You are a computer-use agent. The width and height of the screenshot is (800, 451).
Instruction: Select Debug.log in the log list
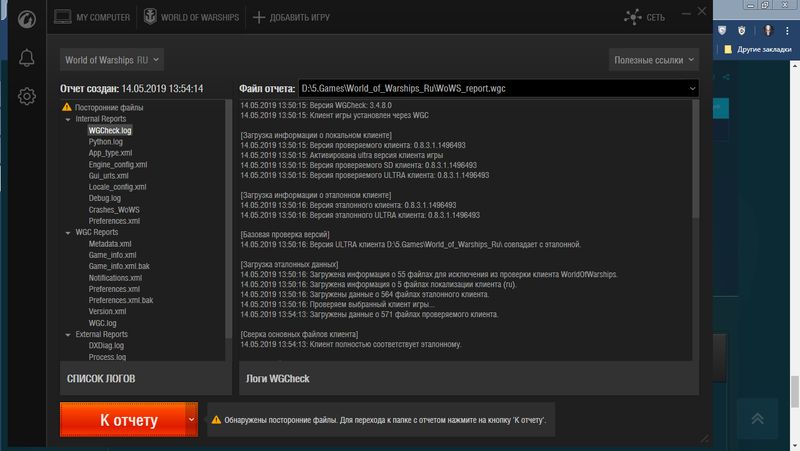(x=105, y=198)
